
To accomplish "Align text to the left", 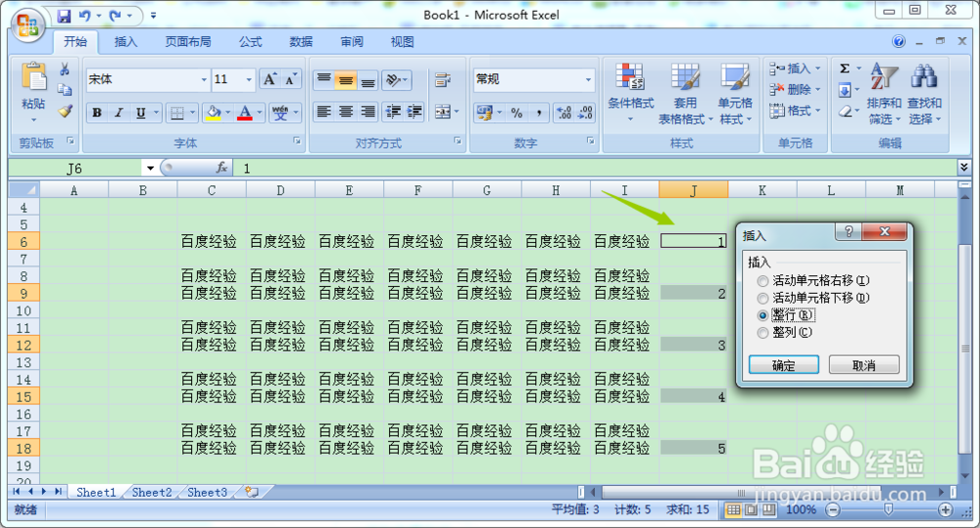I will pos(323,112).
